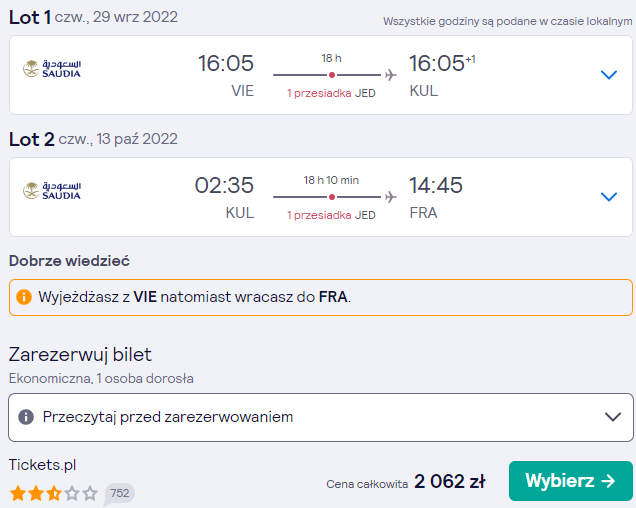
Task: Expand Lot 2 flight details chevron
Action: pos(609,197)
